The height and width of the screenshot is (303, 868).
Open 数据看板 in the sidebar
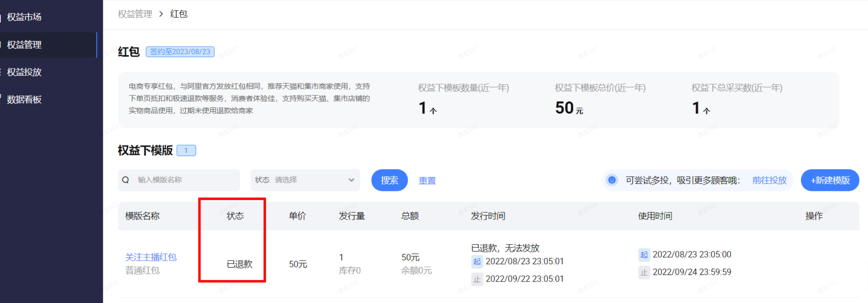tap(24, 100)
